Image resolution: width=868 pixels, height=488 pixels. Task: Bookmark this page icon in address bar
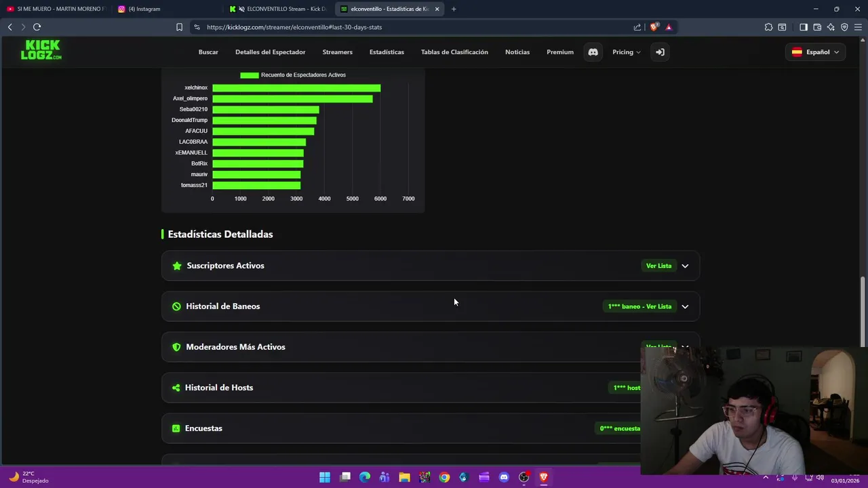(179, 27)
